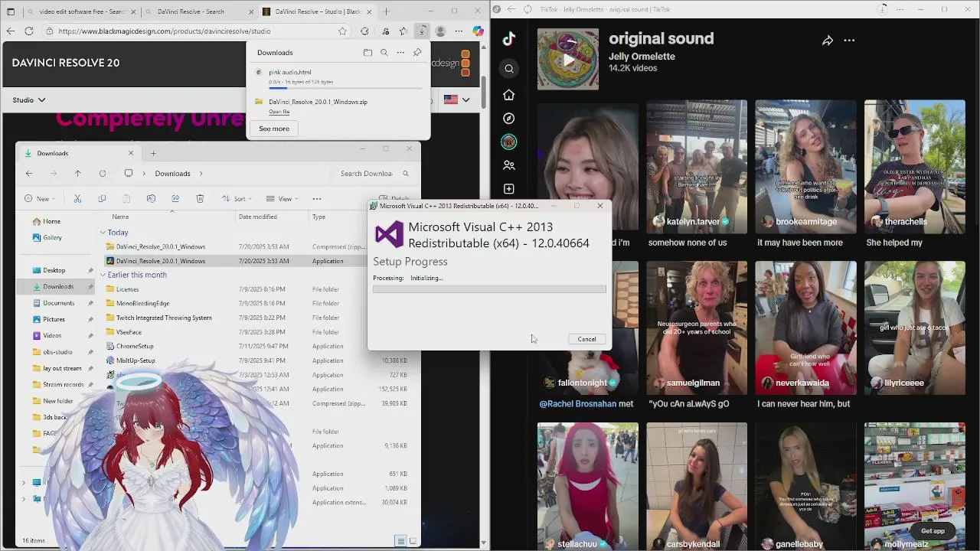
Task: Open the New dropdown in File Explorer
Action: [x=40, y=199]
